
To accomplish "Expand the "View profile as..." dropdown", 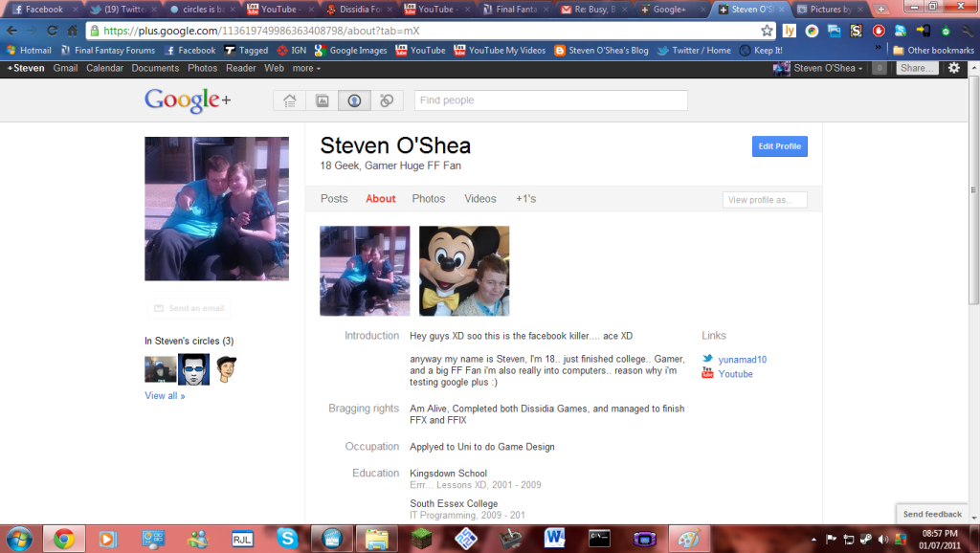I will click(765, 199).
